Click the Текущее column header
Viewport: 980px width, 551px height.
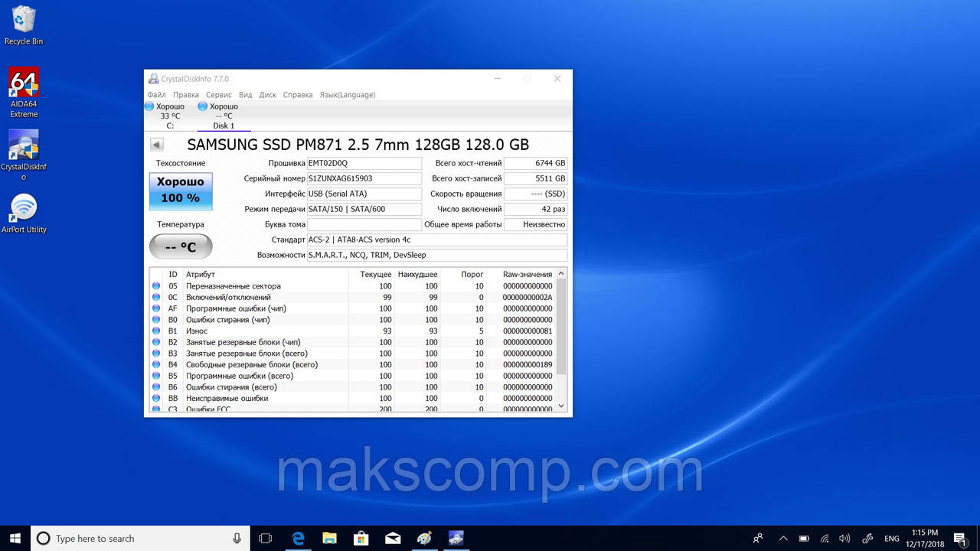(x=376, y=274)
